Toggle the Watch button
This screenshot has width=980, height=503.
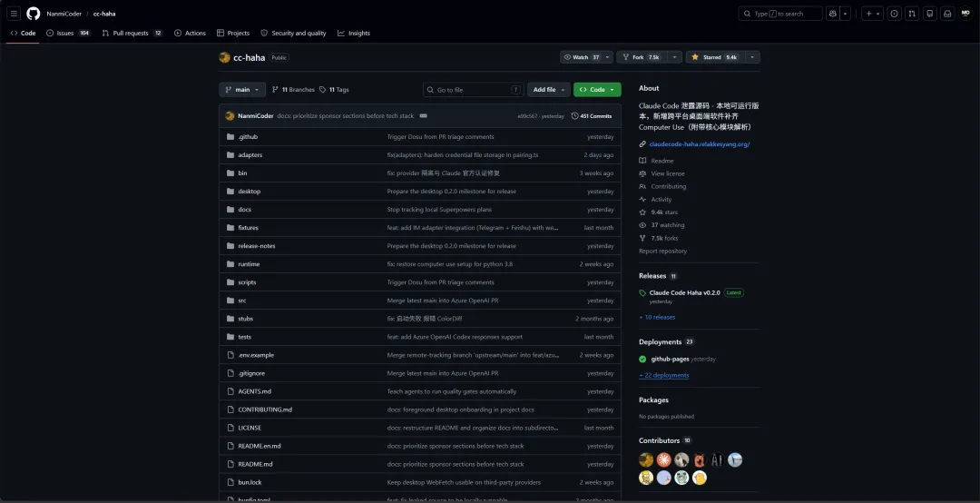582,57
